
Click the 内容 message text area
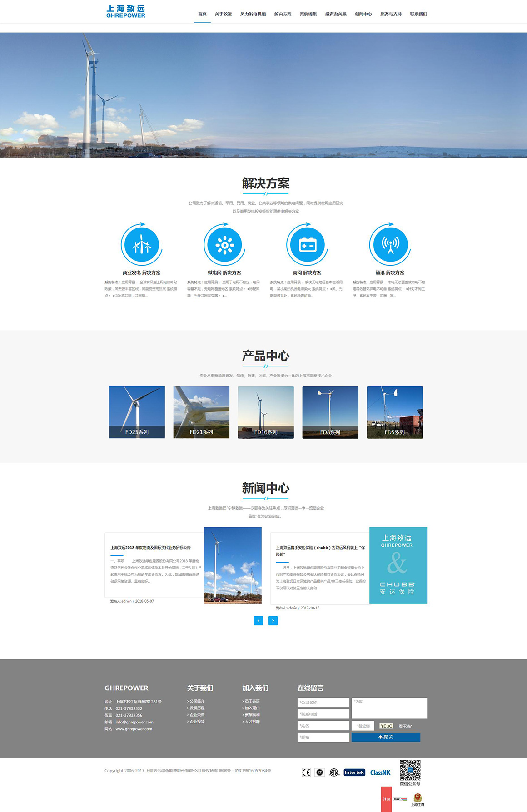389,708
